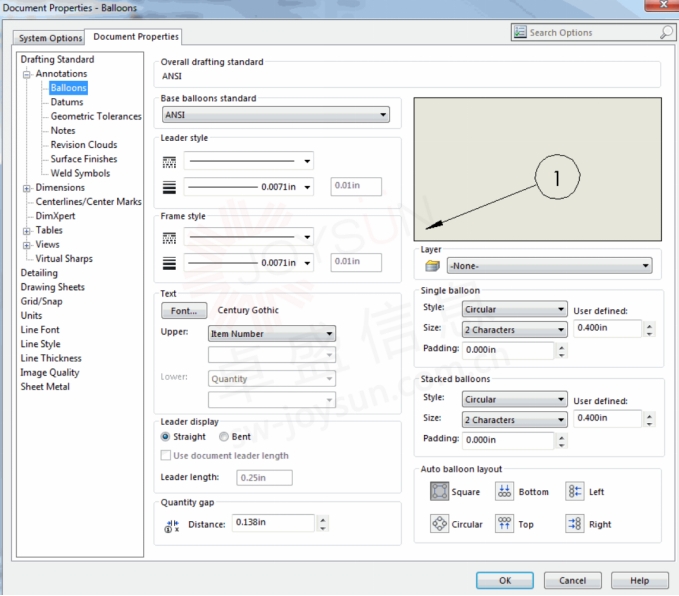
Task: Click the Search Options list icon
Action: (x=520, y=32)
